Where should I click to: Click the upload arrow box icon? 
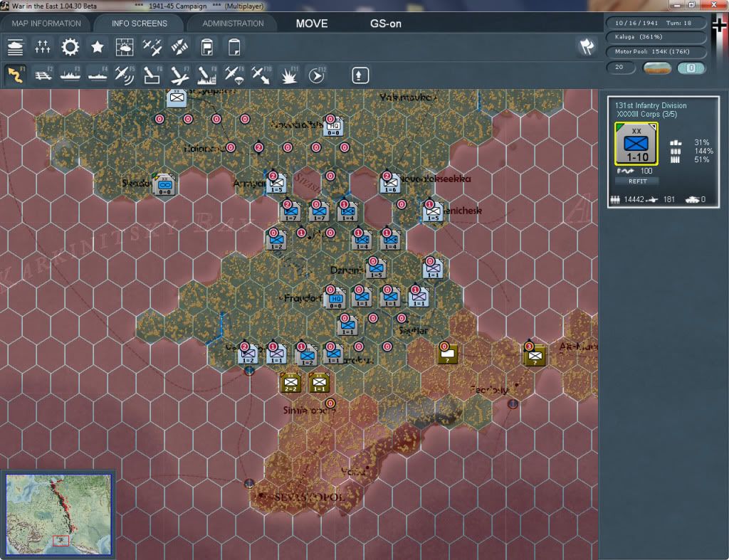[x=360, y=75]
